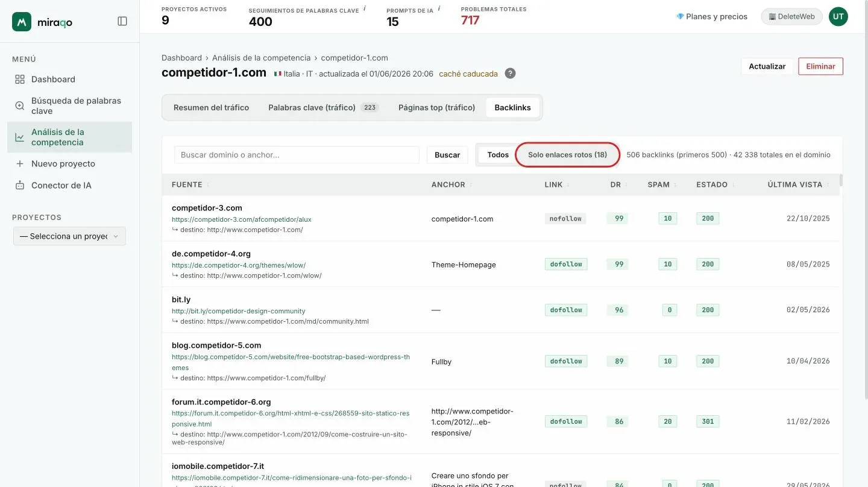Click the Theme-Homepage anchor cell
This screenshot has width=868, height=487.
point(464,265)
